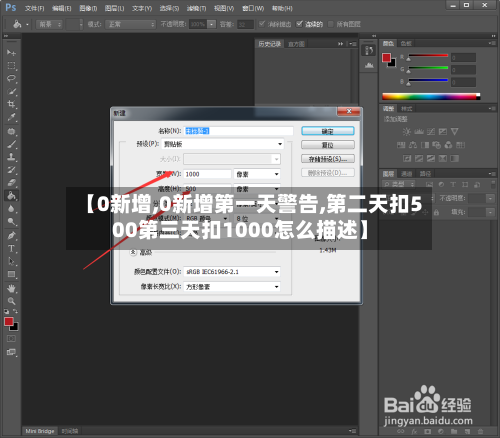Select the Paint Bucket tool in toolbox
This screenshot has height=438, width=500.
(x=11, y=196)
